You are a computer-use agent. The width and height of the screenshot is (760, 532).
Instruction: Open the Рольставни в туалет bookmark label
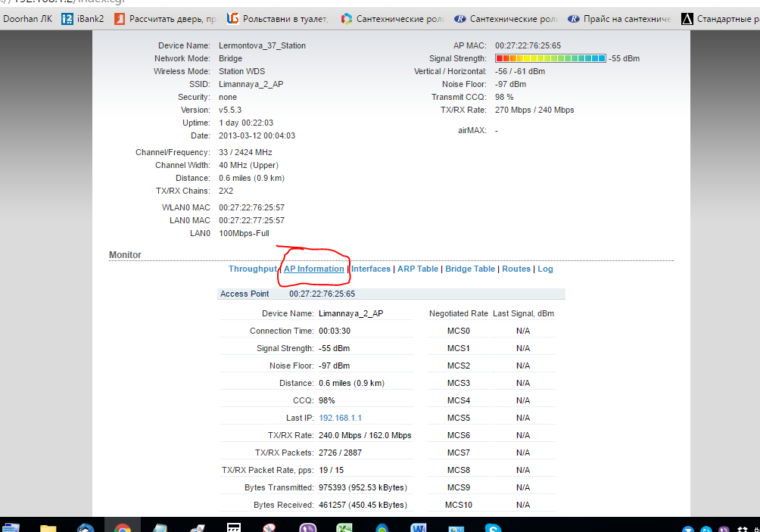point(285,19)
